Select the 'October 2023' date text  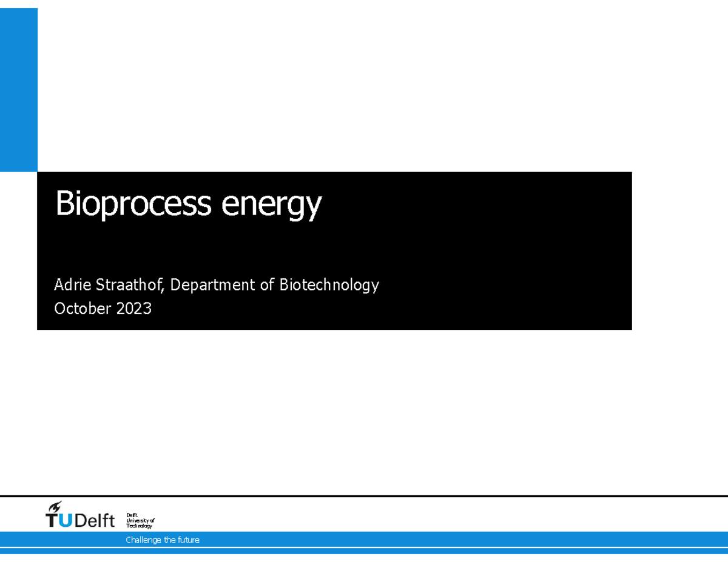click(103, 309)
